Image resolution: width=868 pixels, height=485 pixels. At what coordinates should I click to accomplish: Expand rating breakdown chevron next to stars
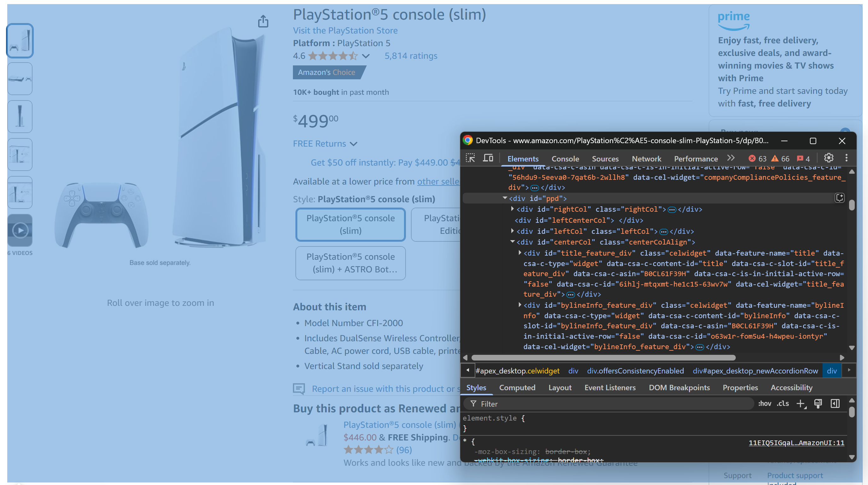pos(366,56)
